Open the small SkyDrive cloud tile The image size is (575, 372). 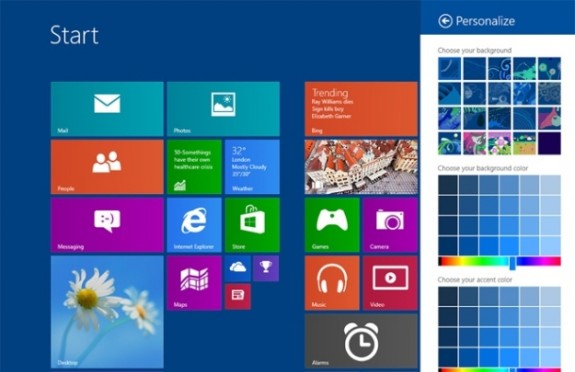(238, 269)
